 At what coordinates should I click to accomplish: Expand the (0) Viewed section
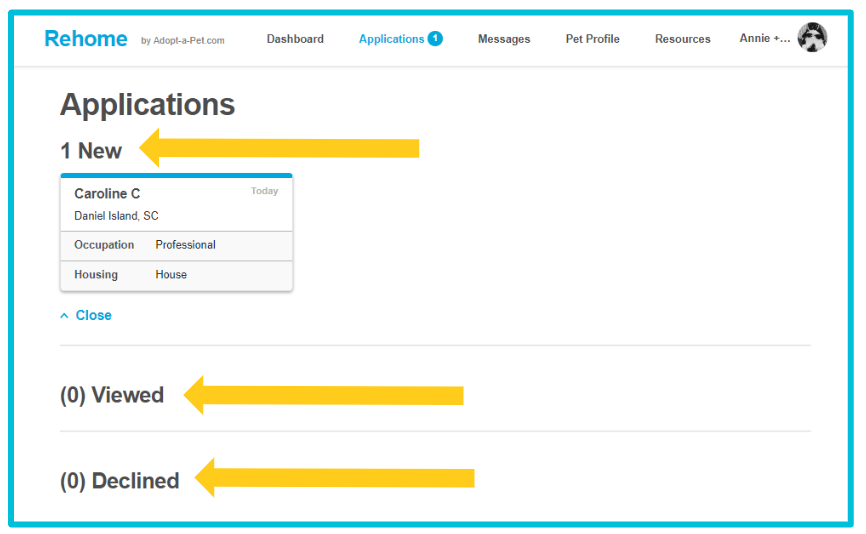click(112, 395)
